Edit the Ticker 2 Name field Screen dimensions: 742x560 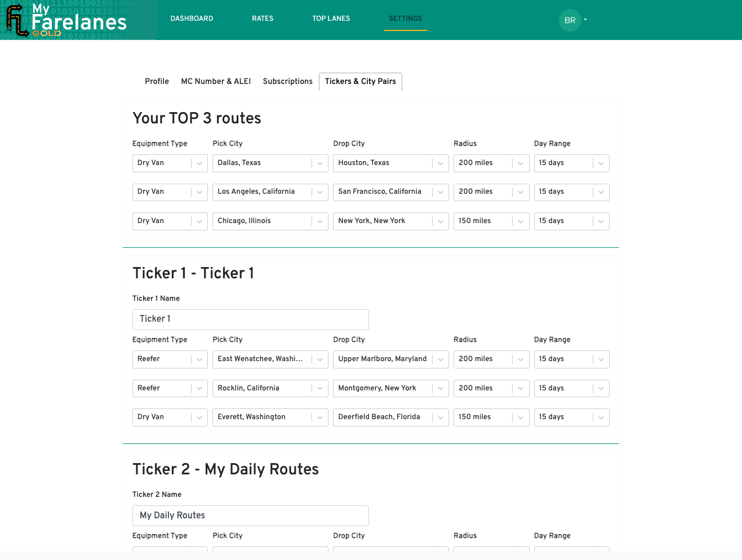pos(251,515)
